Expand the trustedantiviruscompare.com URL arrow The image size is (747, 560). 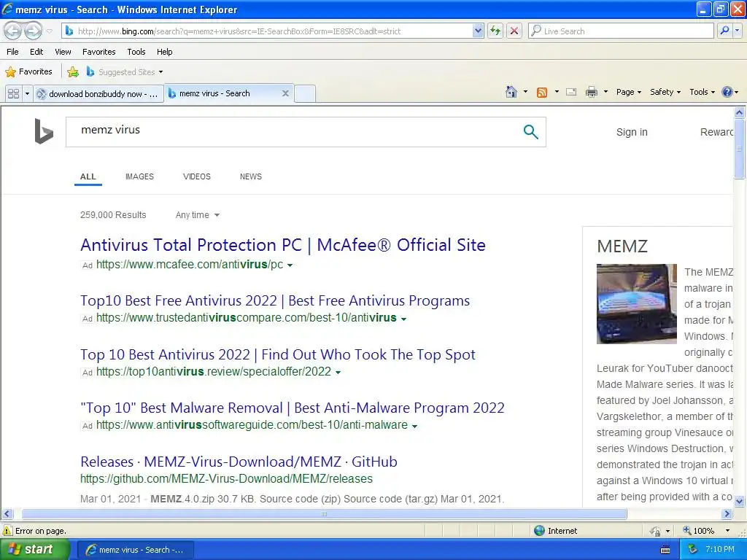coord(403,319)
